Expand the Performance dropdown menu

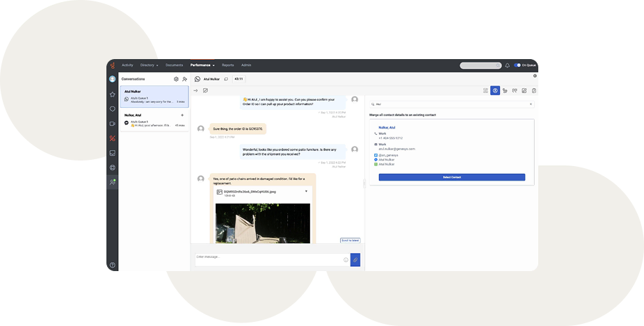(202, 65)
